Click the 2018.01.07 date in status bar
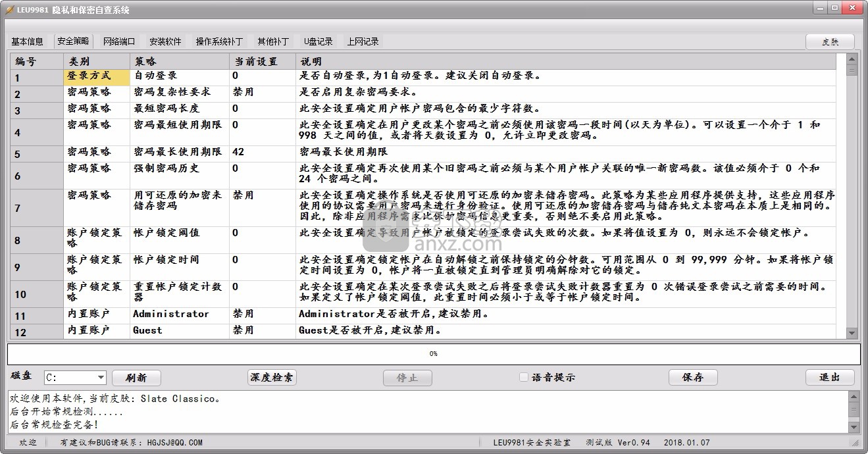This screenshot has width=868, height=454. click(687, 443)
